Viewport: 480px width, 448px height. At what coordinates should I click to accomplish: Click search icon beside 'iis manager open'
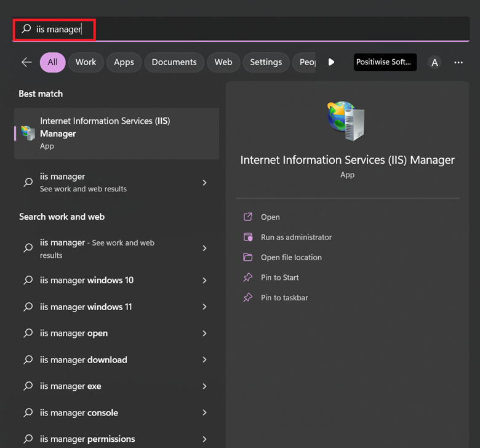(x=28, y=333)
